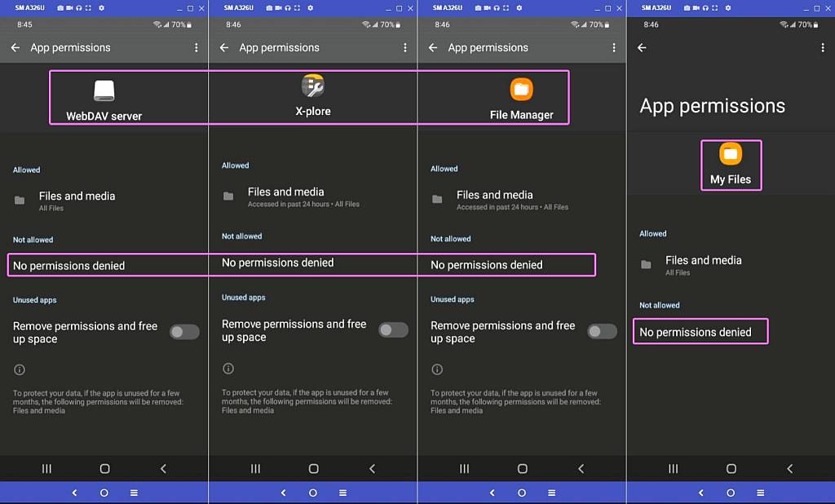Go back from File Manager App permissions
Viewport: 835px width, 504px height.
point(433,47)
